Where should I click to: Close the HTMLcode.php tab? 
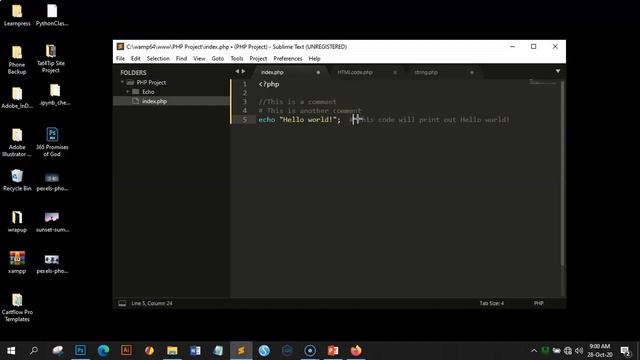[x=395, y=72]
